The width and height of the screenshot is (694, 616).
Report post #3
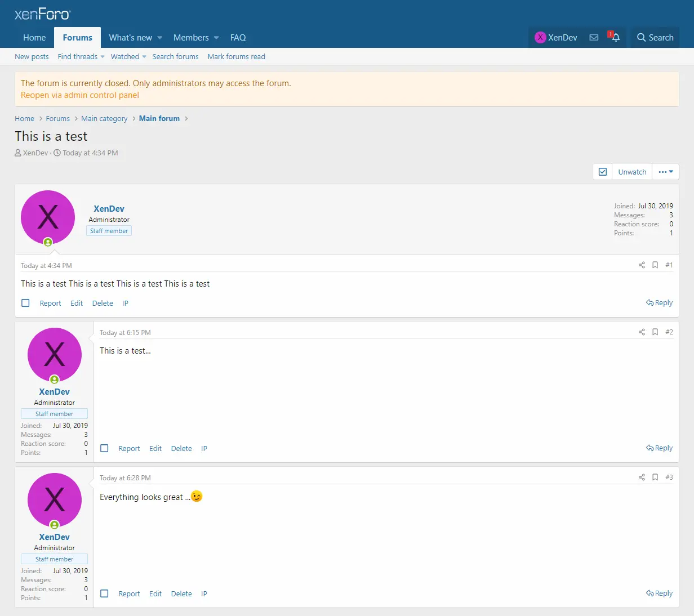(129, 594)
